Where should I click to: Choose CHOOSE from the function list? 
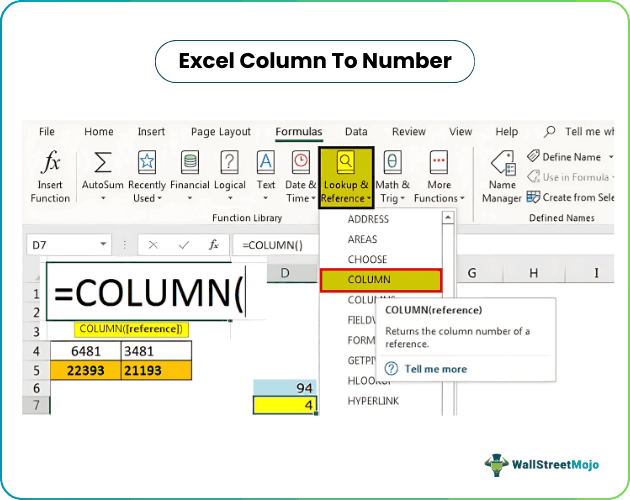click(x=367, y=259)
